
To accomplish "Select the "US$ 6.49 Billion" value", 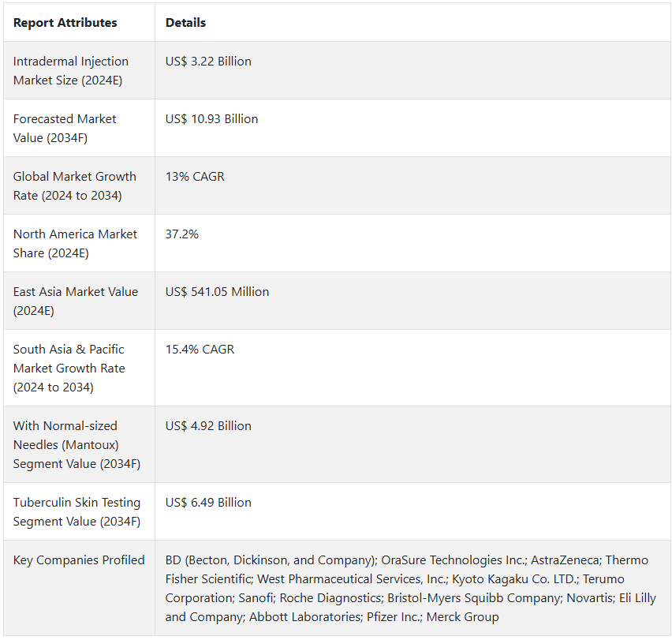I will [x=208, y=503].
